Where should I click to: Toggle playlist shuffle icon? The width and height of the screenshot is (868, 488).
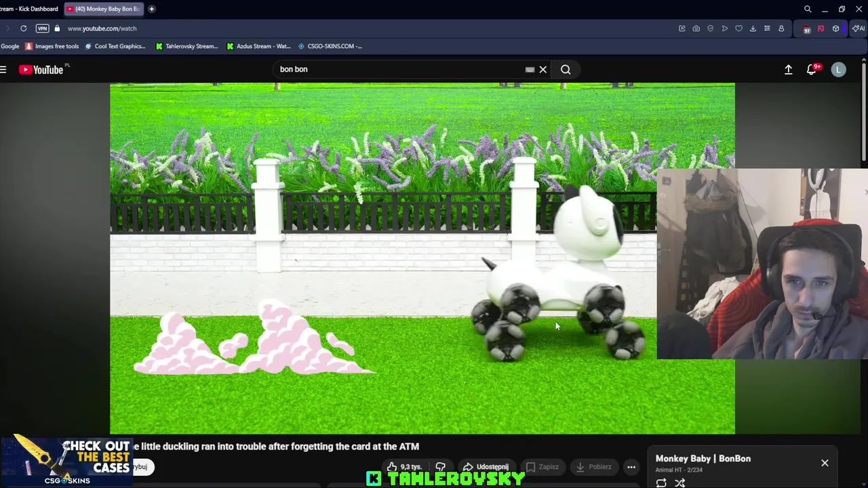click(679, 483)
